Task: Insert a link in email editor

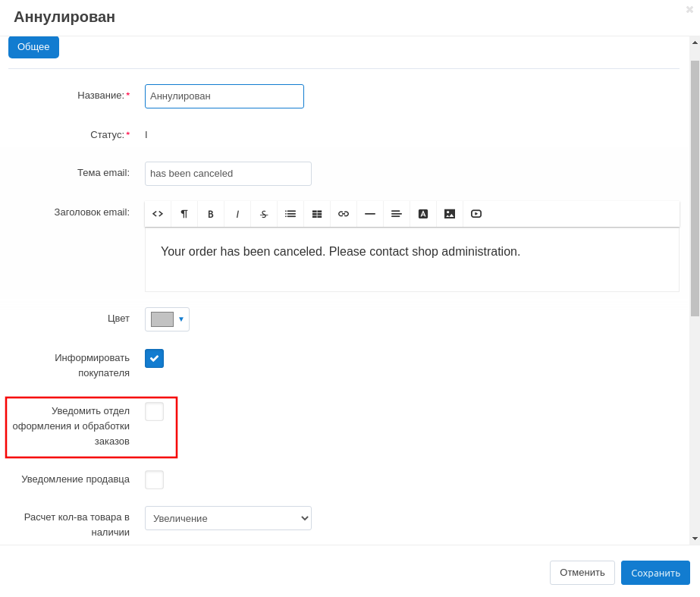Action: coord(344,214)
